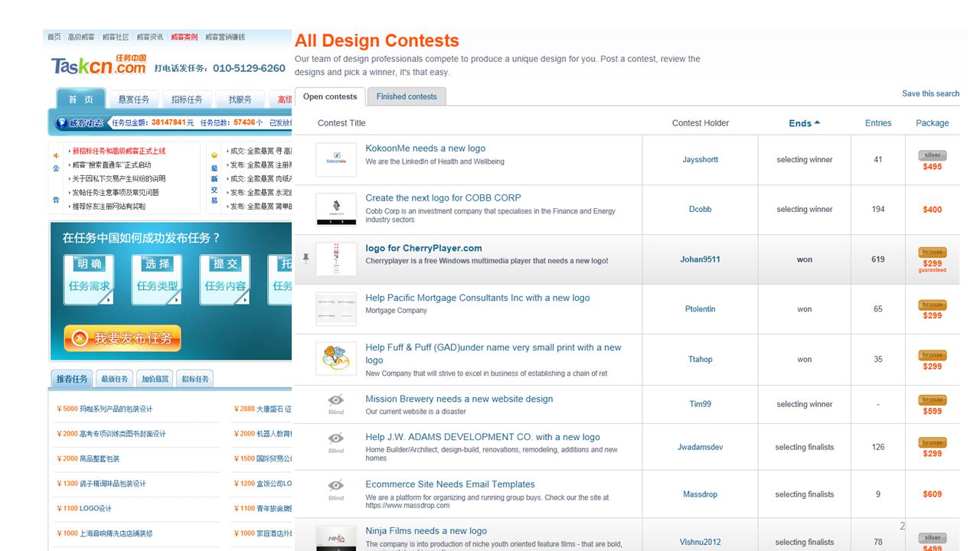This screenshot has width=980, height=551.
Task: Click the bronze badge on CherryPlayer row
Action: 933,252
